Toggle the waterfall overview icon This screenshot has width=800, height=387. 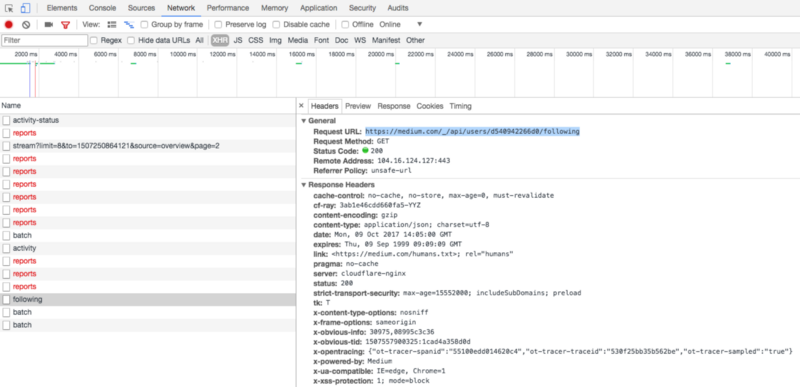(129, 24)
